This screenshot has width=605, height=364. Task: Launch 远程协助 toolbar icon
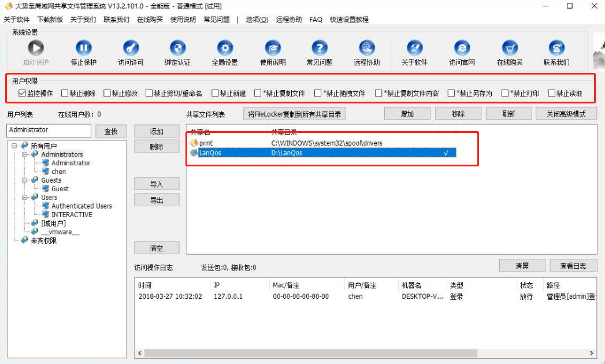[367, 48]
